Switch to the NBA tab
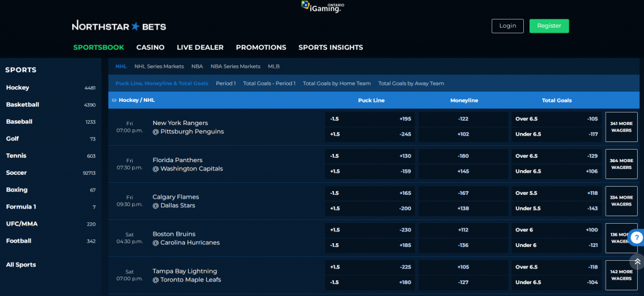 click(197, 67)
